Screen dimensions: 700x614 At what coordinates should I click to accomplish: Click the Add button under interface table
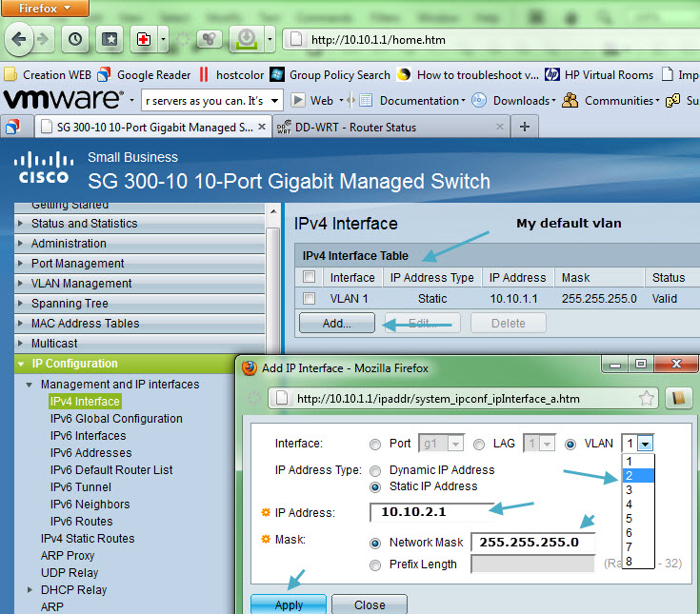coord(336,323)
